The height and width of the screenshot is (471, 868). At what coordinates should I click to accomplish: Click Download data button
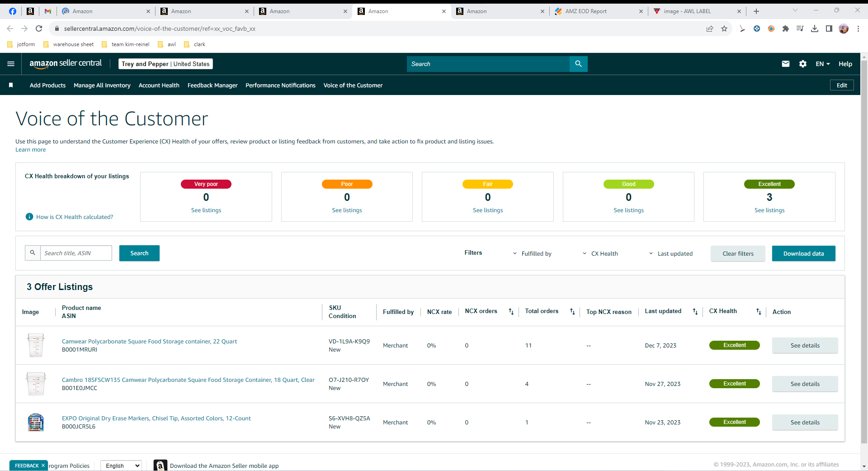coord(803,253)
